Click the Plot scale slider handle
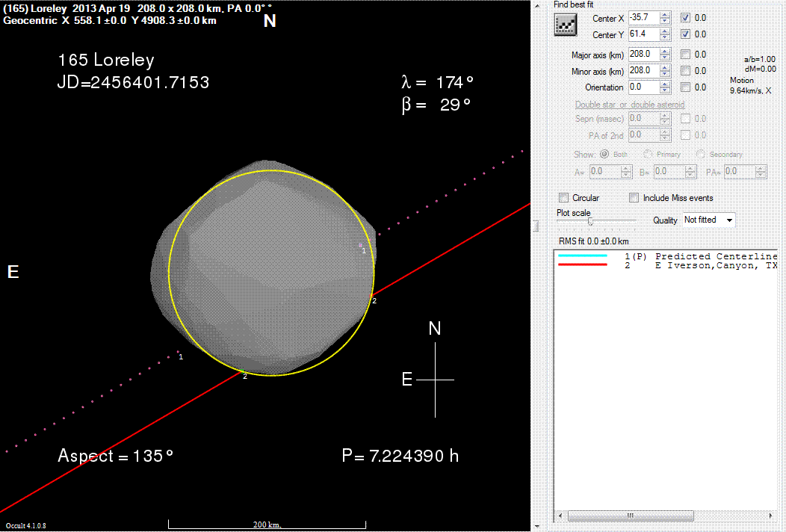This screenshot has width=786, height=532. click(x=590, y=221)
